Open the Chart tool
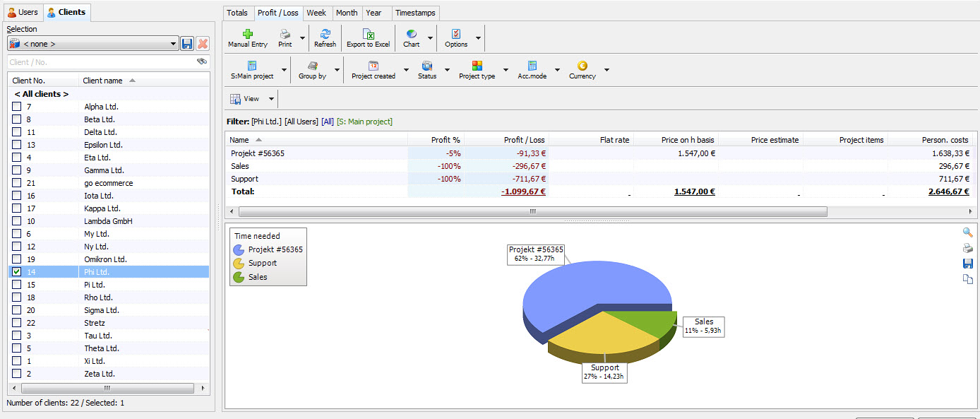 coord(410,34)
